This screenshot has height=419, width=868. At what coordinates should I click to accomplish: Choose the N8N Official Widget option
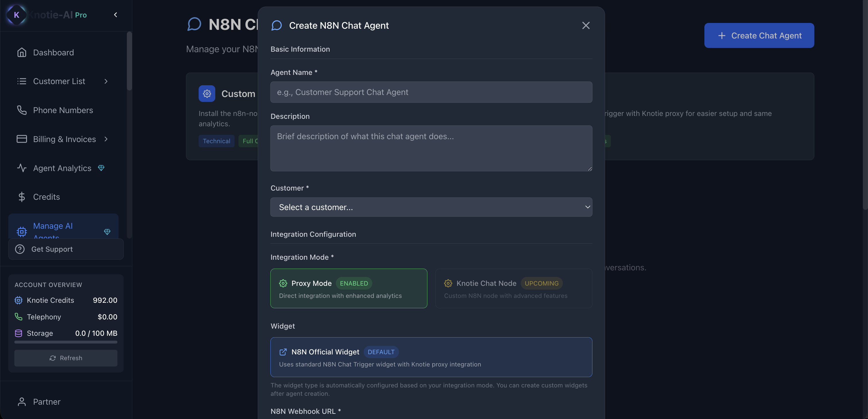pyautogui.click(x=431, y=357)
